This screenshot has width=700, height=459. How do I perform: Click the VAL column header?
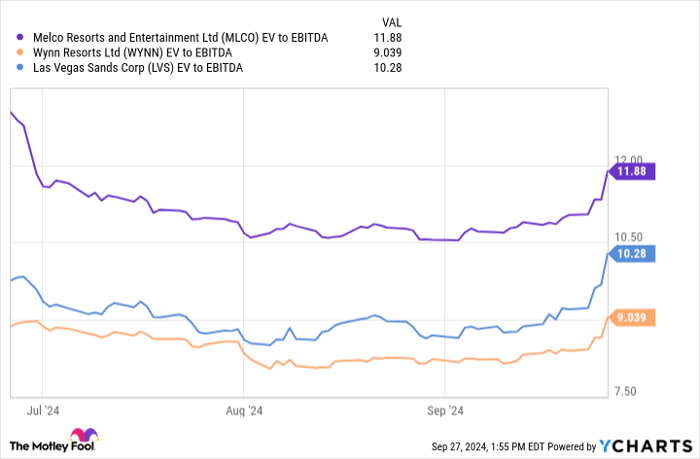coord(392,22)
